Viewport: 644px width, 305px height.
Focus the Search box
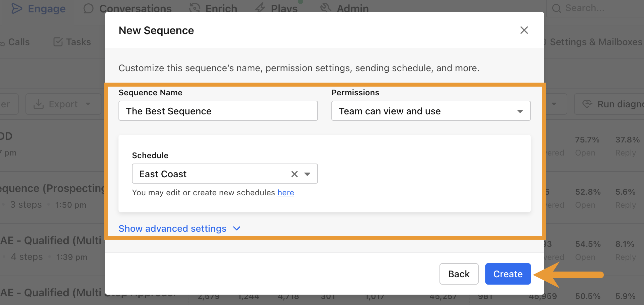click(595, 8)
